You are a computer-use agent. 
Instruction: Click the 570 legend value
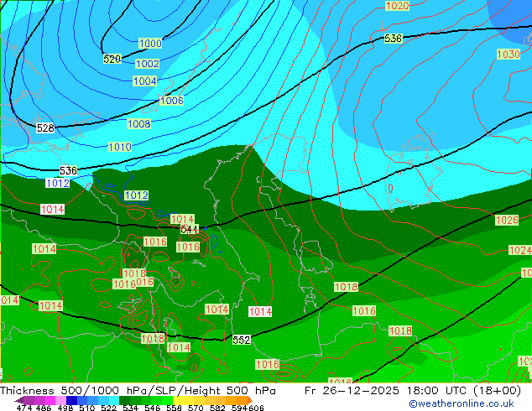(196, 408)
